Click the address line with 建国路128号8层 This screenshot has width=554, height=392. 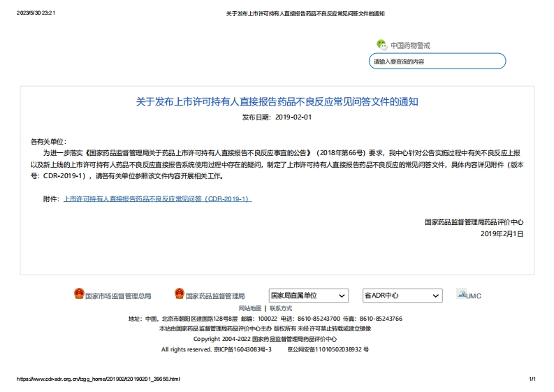tap(265, 319)
